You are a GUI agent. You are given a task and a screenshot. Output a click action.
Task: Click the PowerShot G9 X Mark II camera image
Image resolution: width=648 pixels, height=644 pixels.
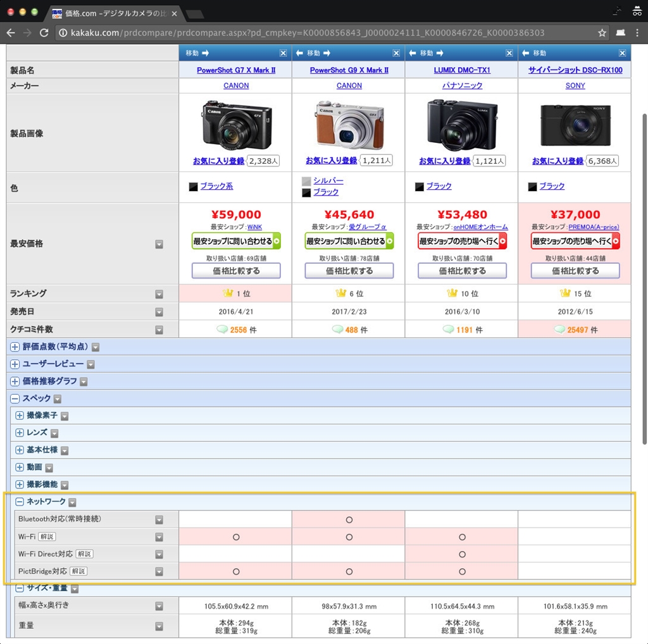349,125
